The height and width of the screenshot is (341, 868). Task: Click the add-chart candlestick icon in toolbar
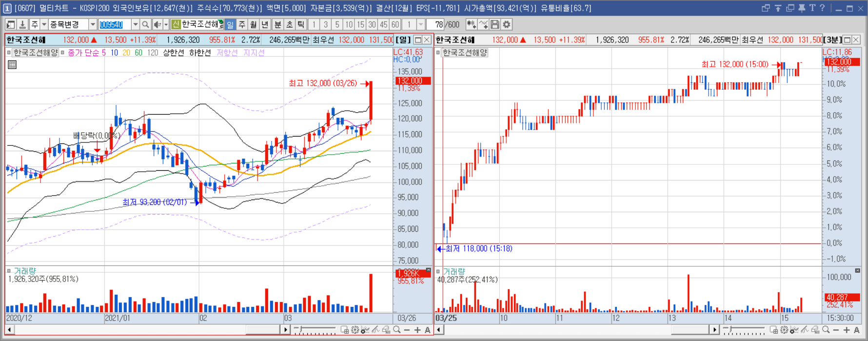point(471,24)
